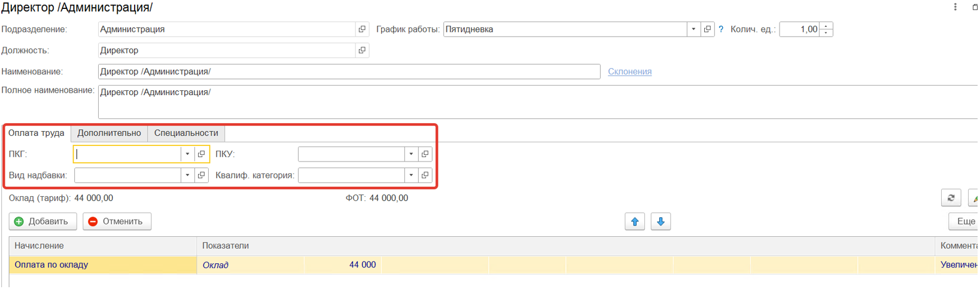Open the График работы item form icon

pos(707,29)
